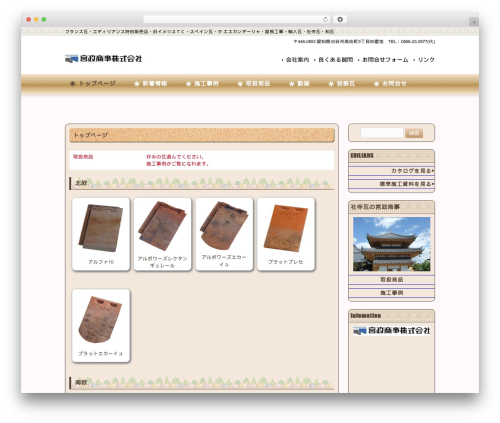The width and height of the screenshot is (500, 423).
Task: Click company logo in Information box
Action: click(x=392, y=330)
